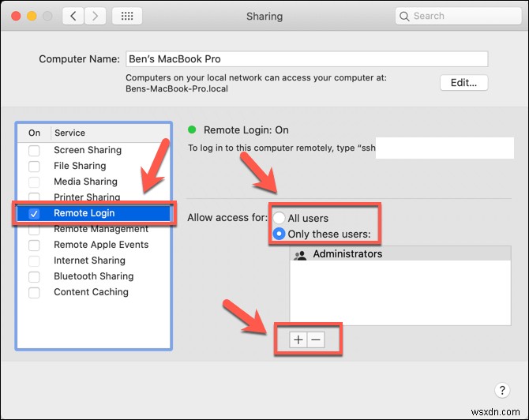Enable the Content Caching checkbox
Viewport: 529px width, 420px height.
coord(34,293)
